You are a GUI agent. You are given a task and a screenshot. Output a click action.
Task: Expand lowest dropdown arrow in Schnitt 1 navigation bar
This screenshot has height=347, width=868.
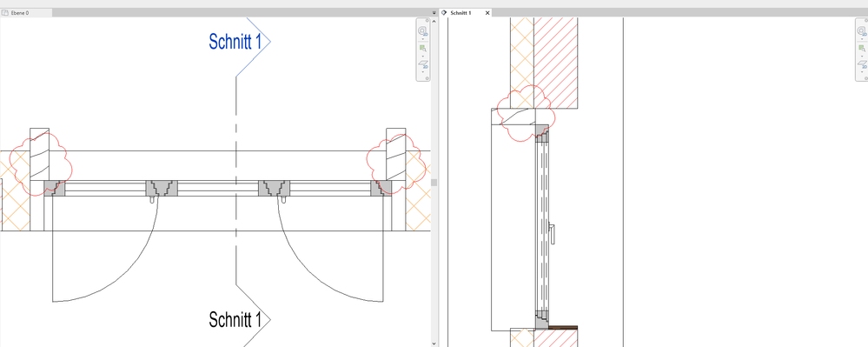click(862, 72)
